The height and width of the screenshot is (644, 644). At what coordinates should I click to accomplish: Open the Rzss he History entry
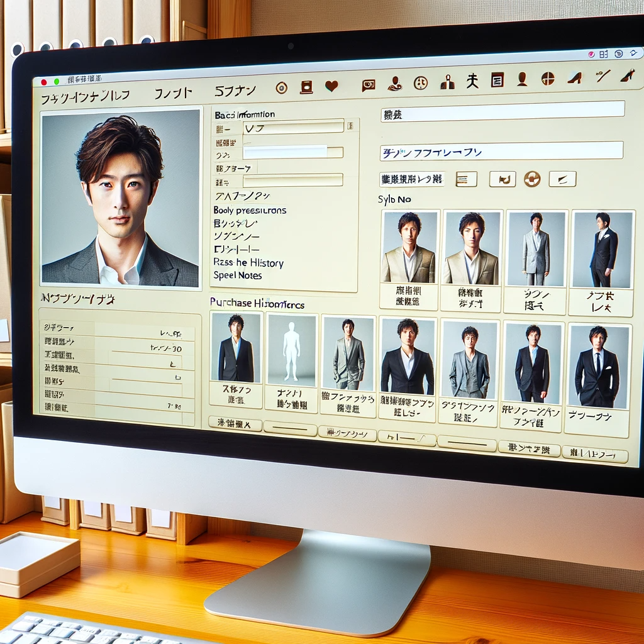tap(248, 263)
